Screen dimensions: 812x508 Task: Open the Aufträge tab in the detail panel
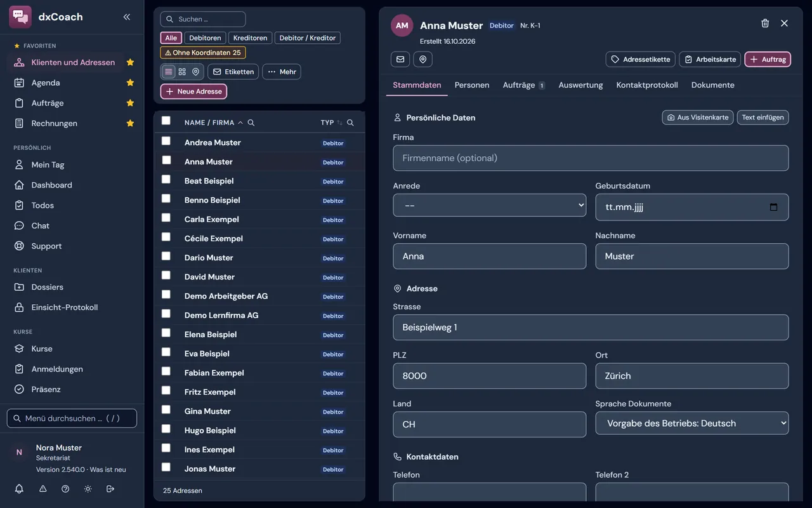click(524, 85)
